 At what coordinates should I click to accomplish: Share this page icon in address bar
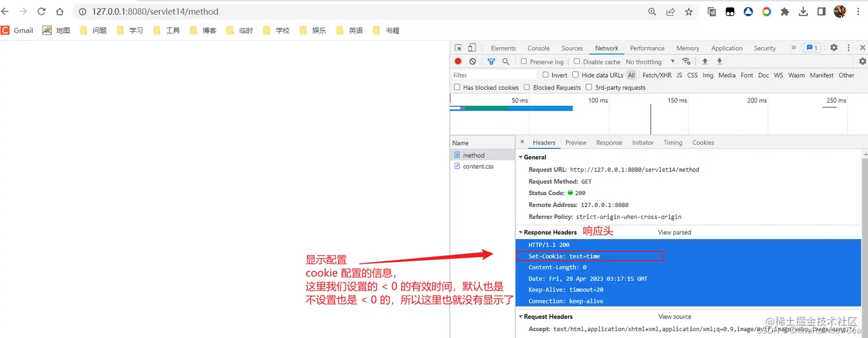click(671, 11)
